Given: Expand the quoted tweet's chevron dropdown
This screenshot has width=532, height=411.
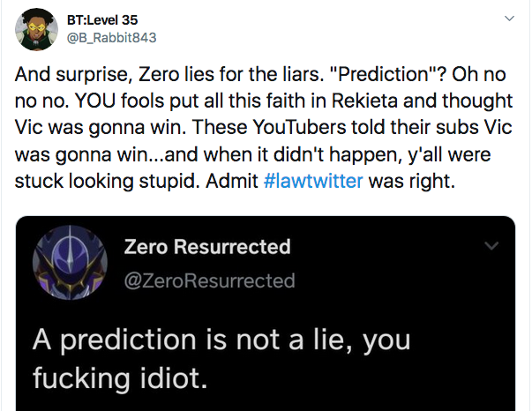Looking at the screenshot, I should pyautogui.click(x=491, y=245).
